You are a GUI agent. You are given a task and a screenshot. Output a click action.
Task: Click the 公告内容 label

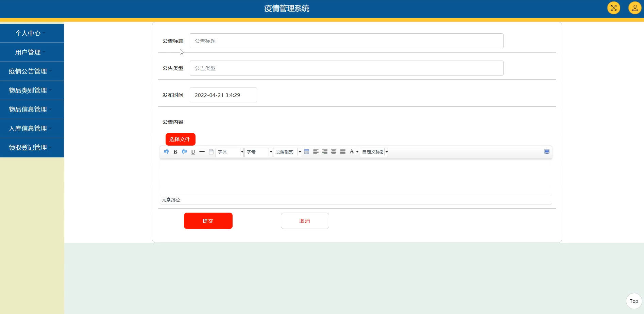pyautogui.click(x=173, y=122)
